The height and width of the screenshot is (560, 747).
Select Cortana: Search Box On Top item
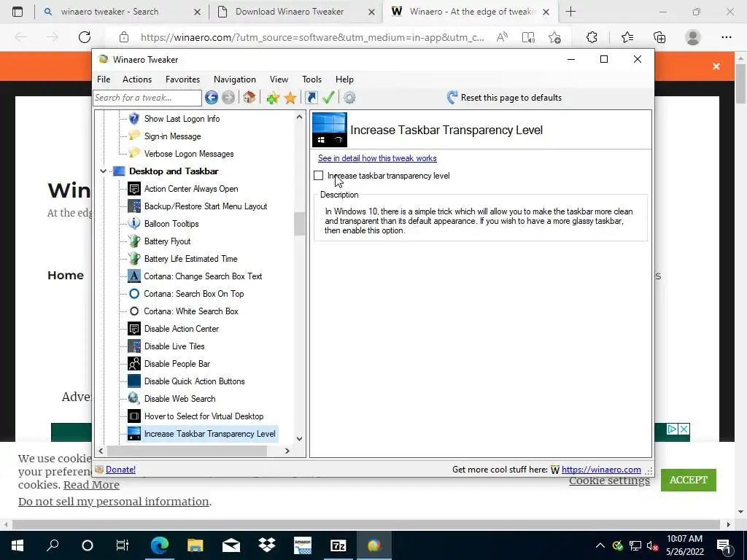tap(194, 294)
